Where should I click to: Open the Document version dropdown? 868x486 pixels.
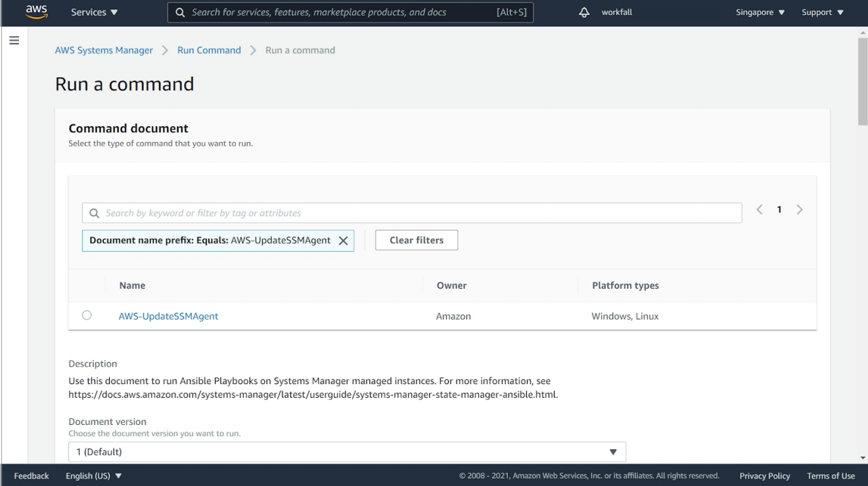(x=347, y=452)
